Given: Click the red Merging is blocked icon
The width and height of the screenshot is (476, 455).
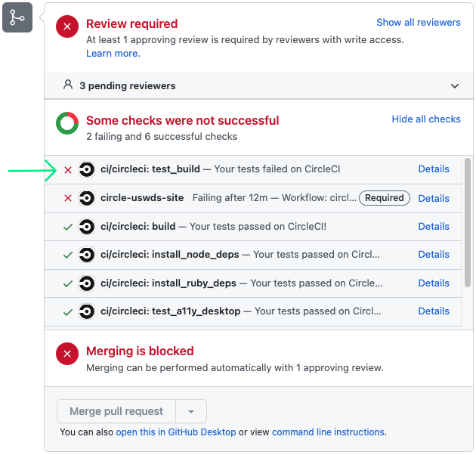Looking at the screenshot, I should 67,354.
